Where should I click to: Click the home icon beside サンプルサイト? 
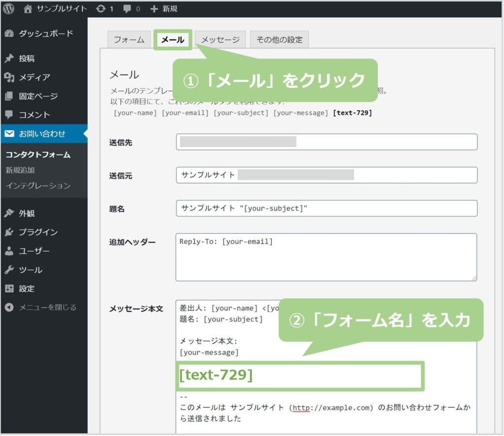(x=28, y=9)
